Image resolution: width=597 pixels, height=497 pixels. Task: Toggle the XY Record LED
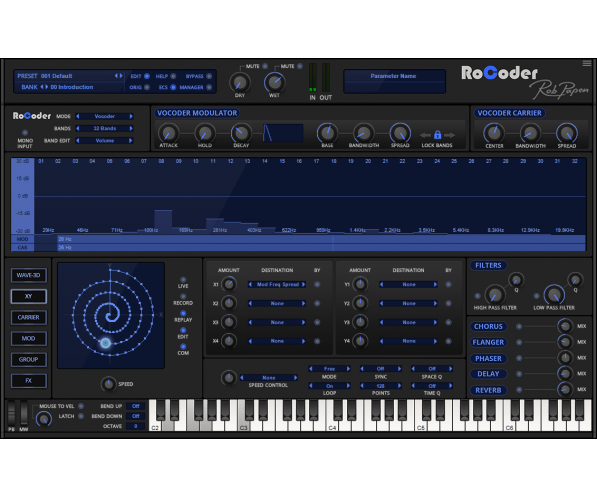tap(183, 296)
